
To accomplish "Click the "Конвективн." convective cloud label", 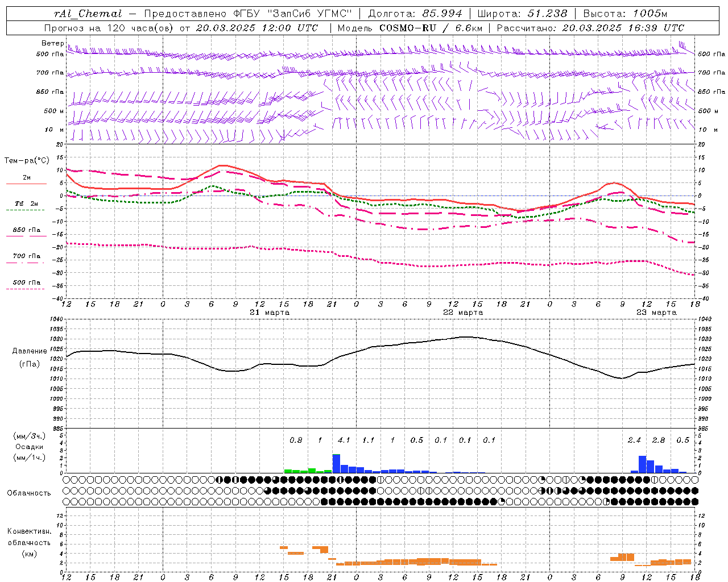I will coord(29,531).
